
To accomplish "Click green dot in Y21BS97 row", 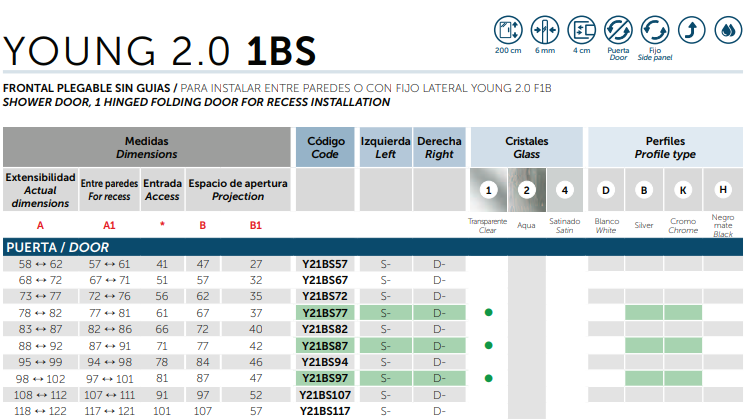I will 488,378.
